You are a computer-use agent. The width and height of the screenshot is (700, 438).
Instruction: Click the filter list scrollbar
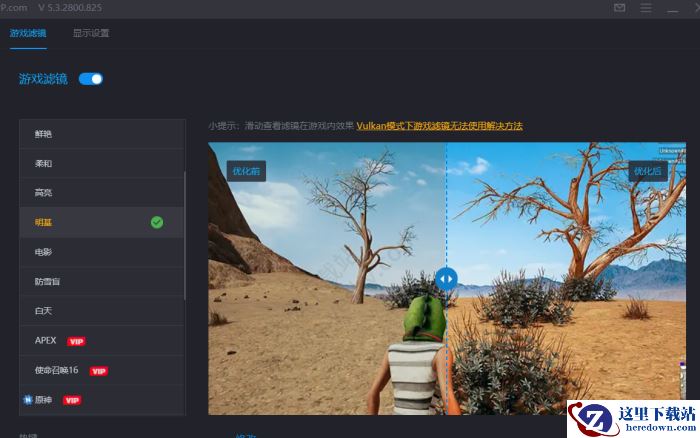pos(184,234)
